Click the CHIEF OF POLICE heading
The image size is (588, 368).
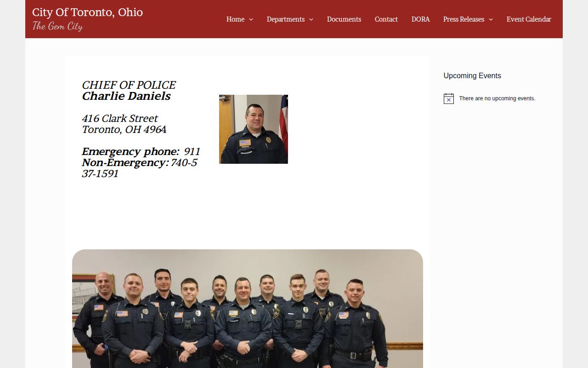[x=129, y=85]
